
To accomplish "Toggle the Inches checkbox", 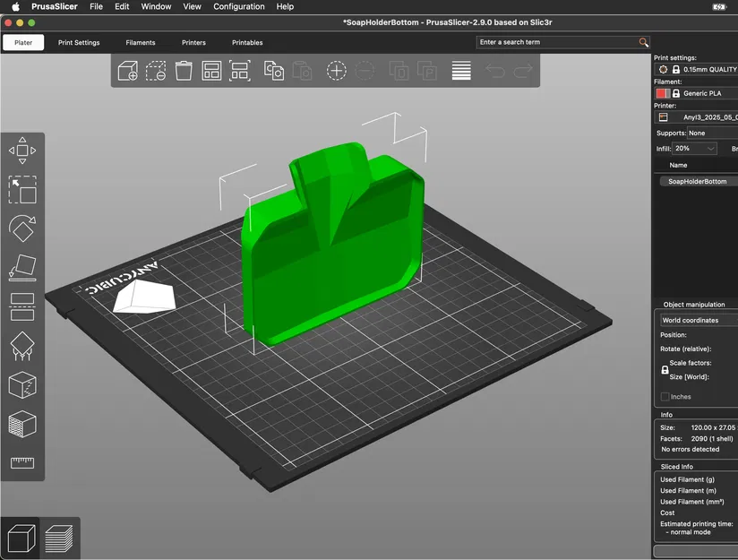I will coord(665,397).
